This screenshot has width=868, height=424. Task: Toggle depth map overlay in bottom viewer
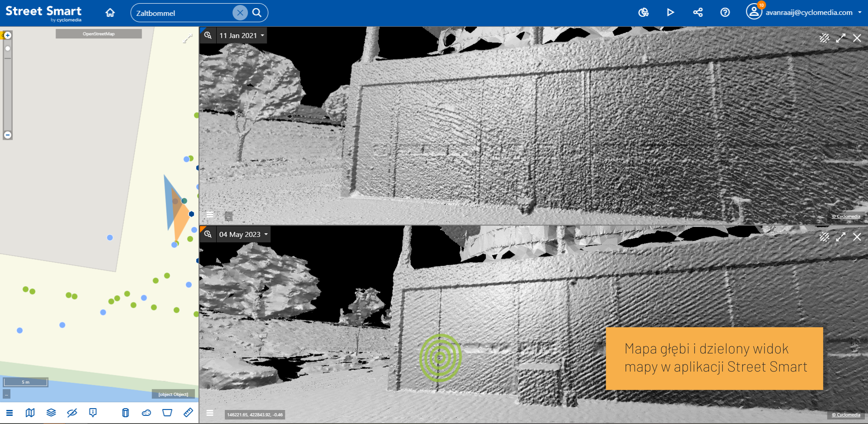824,237
